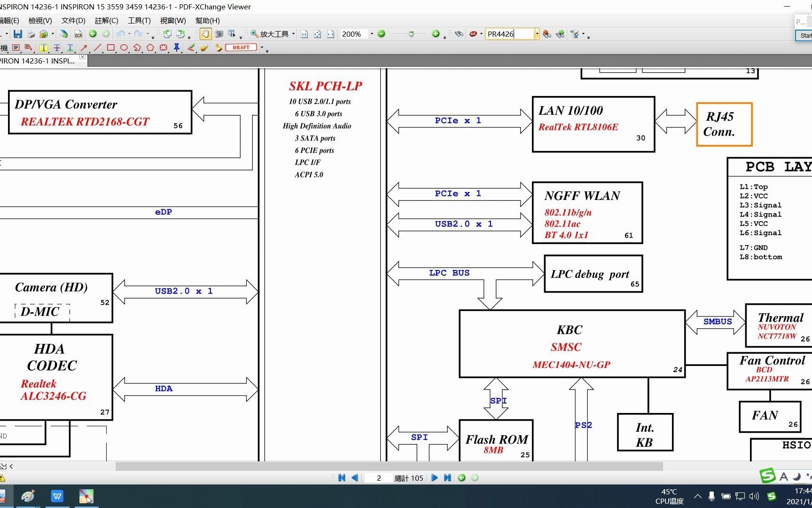Screen dimensions: 812x508
Task: Select the Strikeout Text tool
Action: (56, 48)
